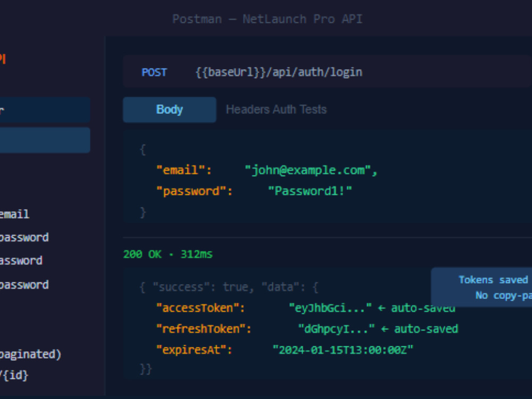532x399 pixels.
Task: Select the sidebar item ending in "email"
Action: click(14, 214)
